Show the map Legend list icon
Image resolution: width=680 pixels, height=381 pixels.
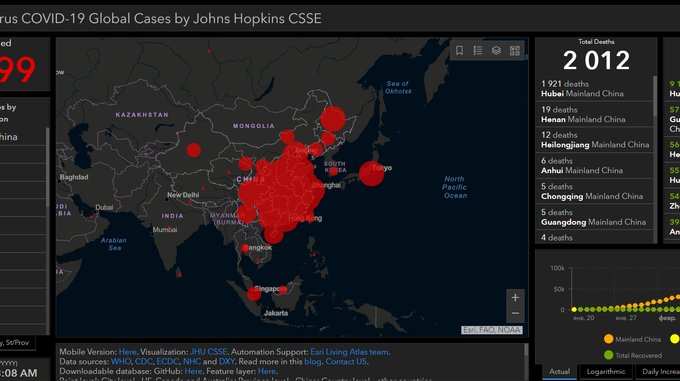pyautogui.click(x=478, y=50)
